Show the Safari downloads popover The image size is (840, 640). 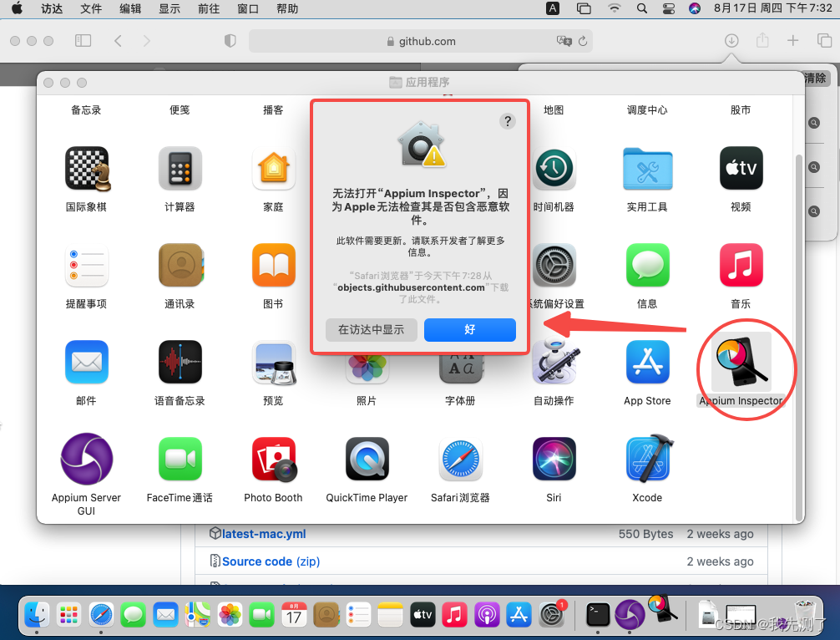point(732,40)
